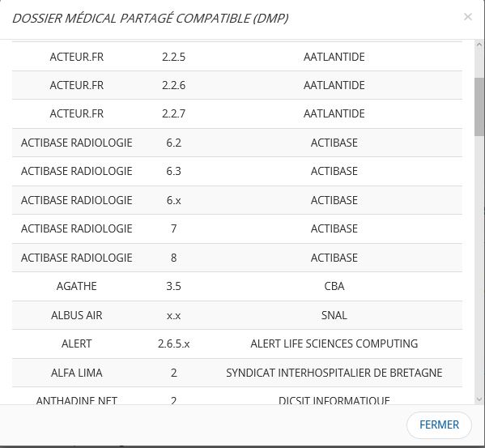
Task: Click the ANTHADINE NET row
Action: tap(237, 395)
